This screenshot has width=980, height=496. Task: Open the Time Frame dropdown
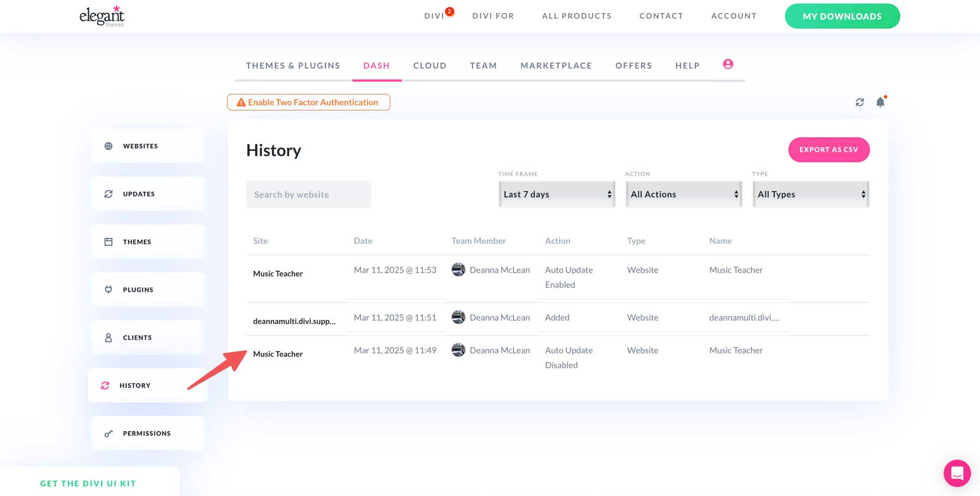click(x=556, y=194)
